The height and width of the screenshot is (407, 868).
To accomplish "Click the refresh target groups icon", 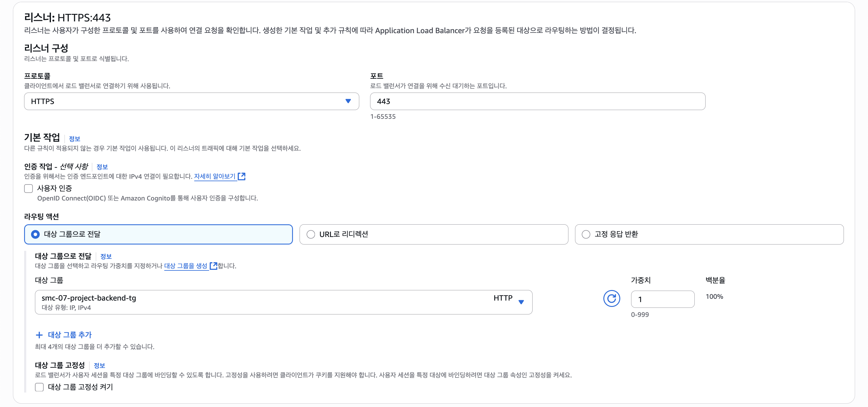I will [611, 298].
